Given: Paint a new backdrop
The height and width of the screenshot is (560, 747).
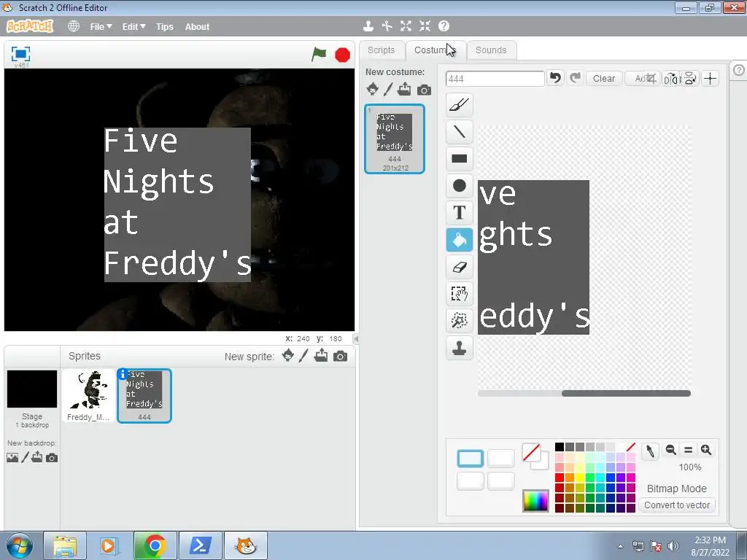Looking at the screenshot, I should (x=25, y=458).
